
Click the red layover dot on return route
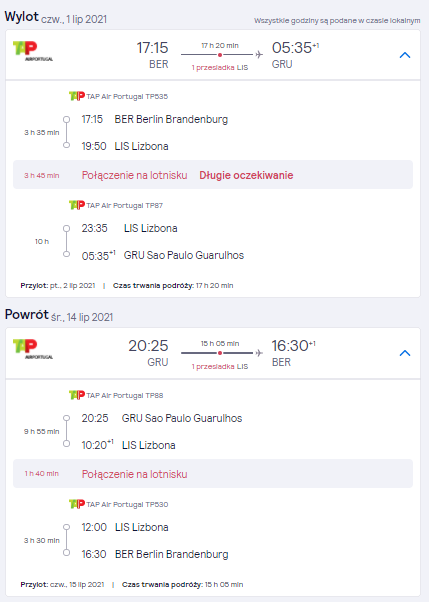click(220, 353)
